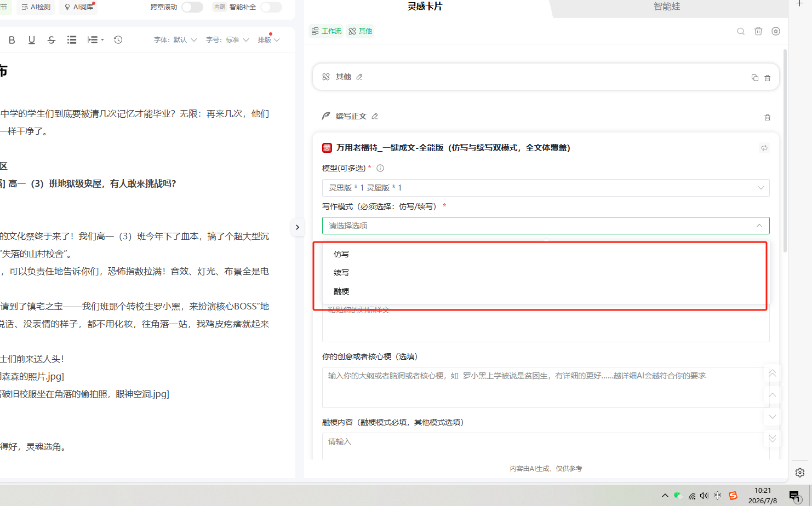Copy the 其他 card
812x506 pixels.
coord(755,78)
